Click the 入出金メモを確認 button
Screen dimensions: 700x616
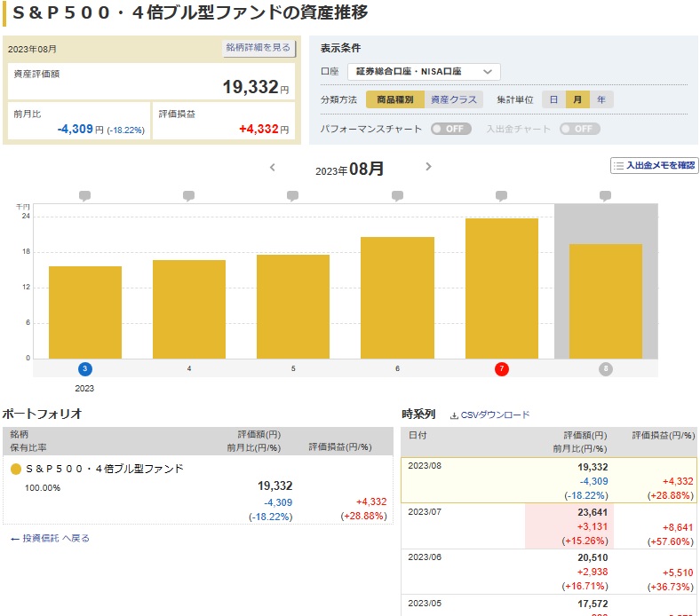(654, 165)
